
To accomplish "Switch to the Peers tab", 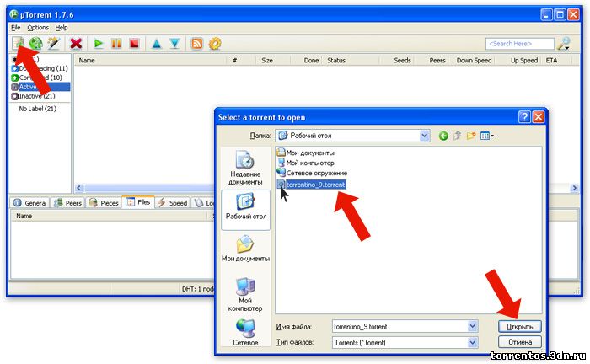I will (69, 203).
